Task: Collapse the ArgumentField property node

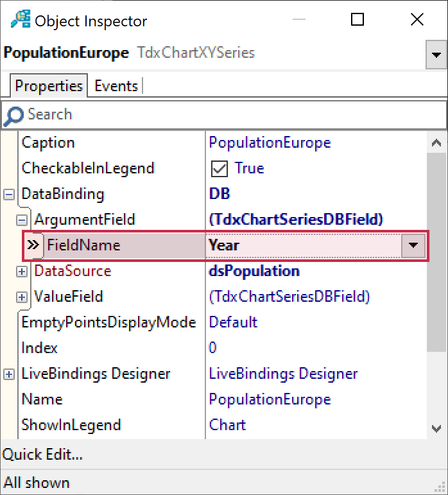Action: pyautogui.click(x=22, y=220)
